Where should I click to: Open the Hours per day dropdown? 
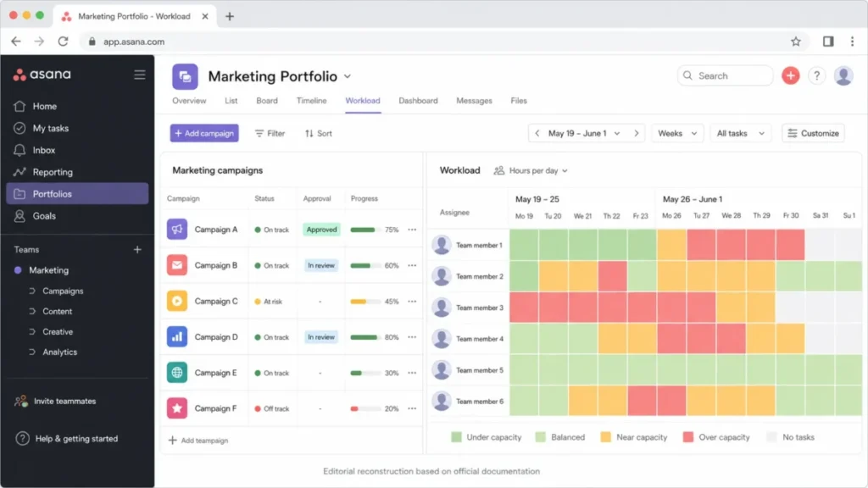(531, 170)
